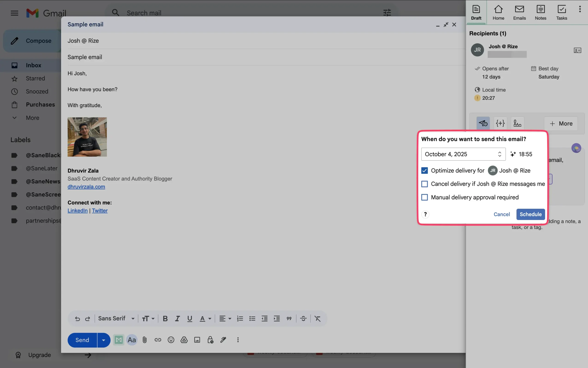Insert emoji from compose toolbar
Screen dimensions: 588x368
(171, 340)
